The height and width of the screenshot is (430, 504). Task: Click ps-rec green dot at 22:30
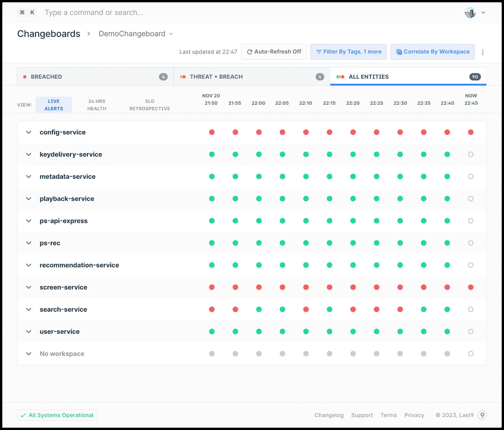tap(400, 243)
